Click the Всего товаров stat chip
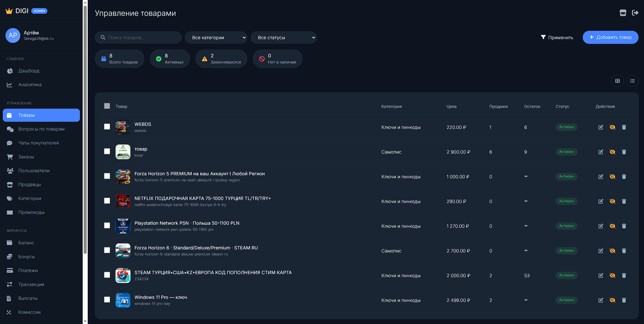The width and height of the screenshot is (644, 324). pos(120,59)
